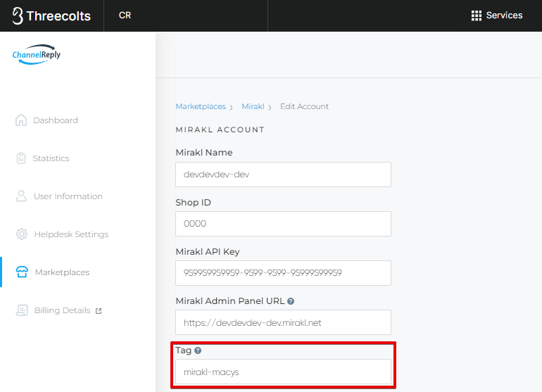Click the Tag field label

coord(183,350)
